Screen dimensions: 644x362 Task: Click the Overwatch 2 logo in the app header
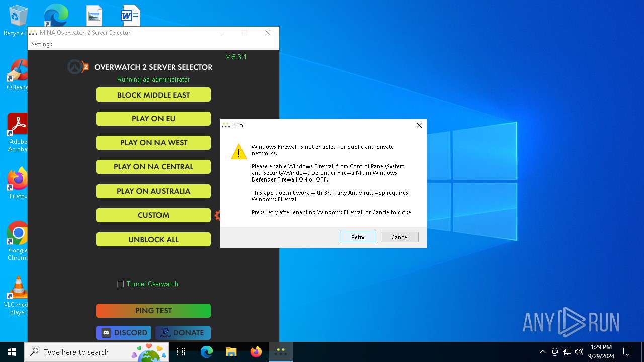[x=78, y=67]
